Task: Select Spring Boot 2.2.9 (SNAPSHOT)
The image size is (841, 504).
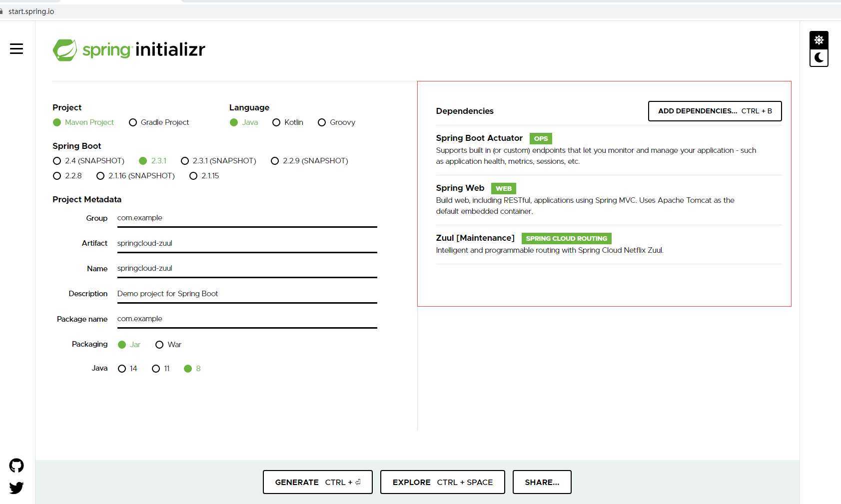Action: [x=309, y=161]
